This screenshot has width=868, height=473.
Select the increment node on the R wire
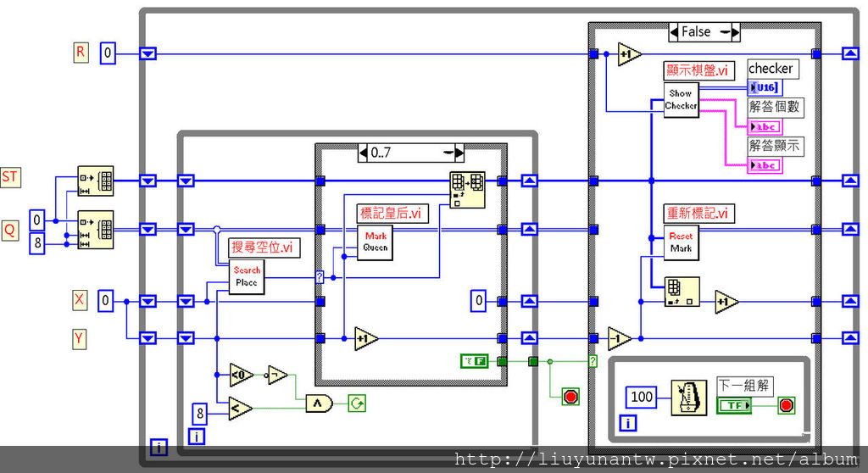pyautogui.click(x=630, y=54)
